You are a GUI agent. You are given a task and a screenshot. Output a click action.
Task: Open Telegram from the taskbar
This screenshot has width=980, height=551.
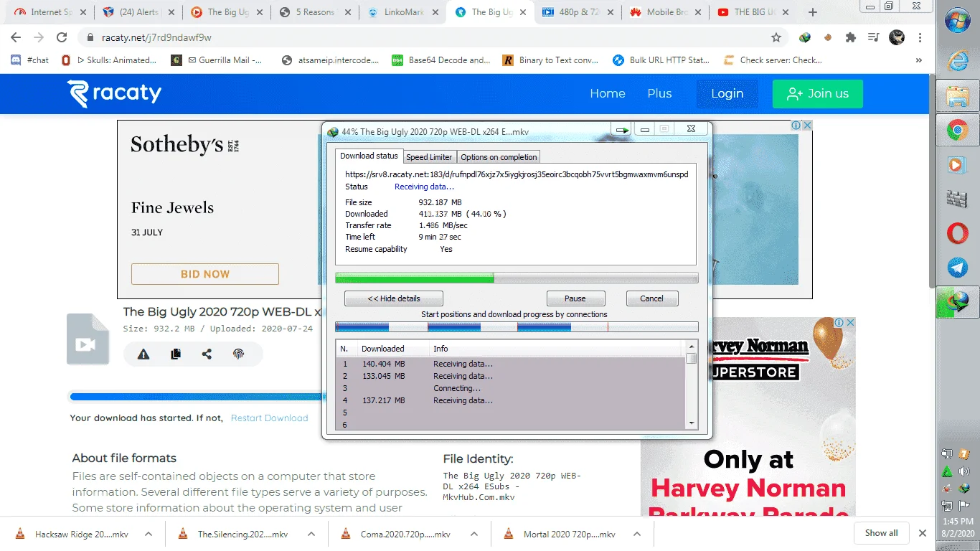click(958, 268)
